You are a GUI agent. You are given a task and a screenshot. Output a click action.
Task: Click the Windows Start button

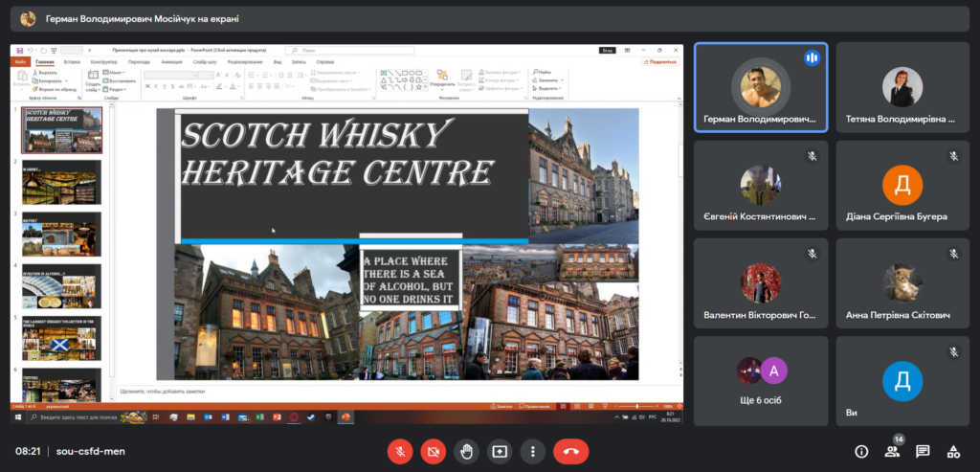17,417
